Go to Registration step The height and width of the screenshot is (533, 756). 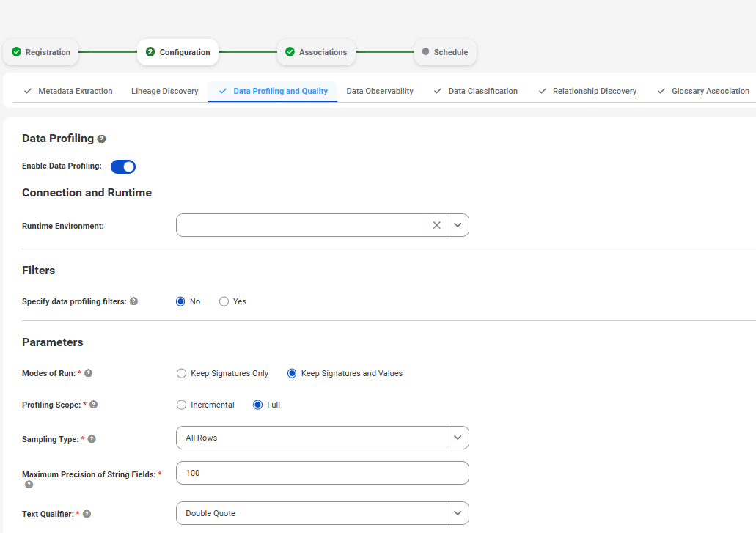click(x=41, y=52)
